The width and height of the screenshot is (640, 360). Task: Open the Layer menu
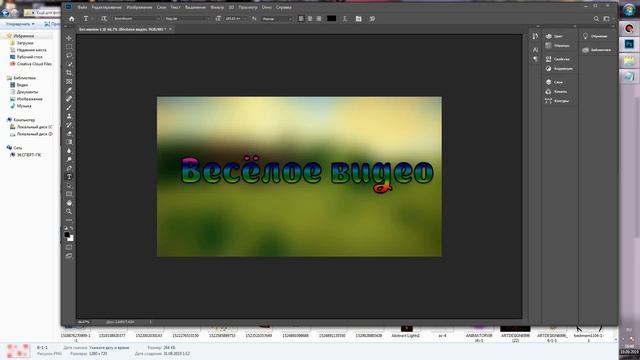pos(161,7)
